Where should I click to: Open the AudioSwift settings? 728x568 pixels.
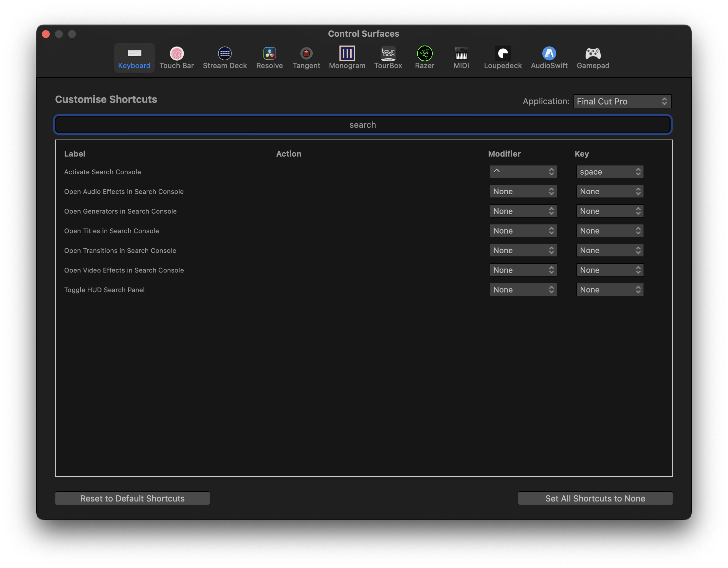coord(549,57)
